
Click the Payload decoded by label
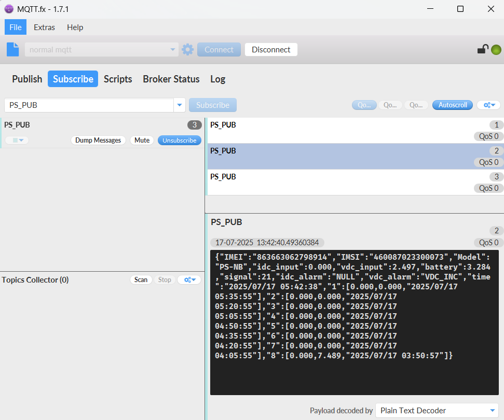point(341,411)
